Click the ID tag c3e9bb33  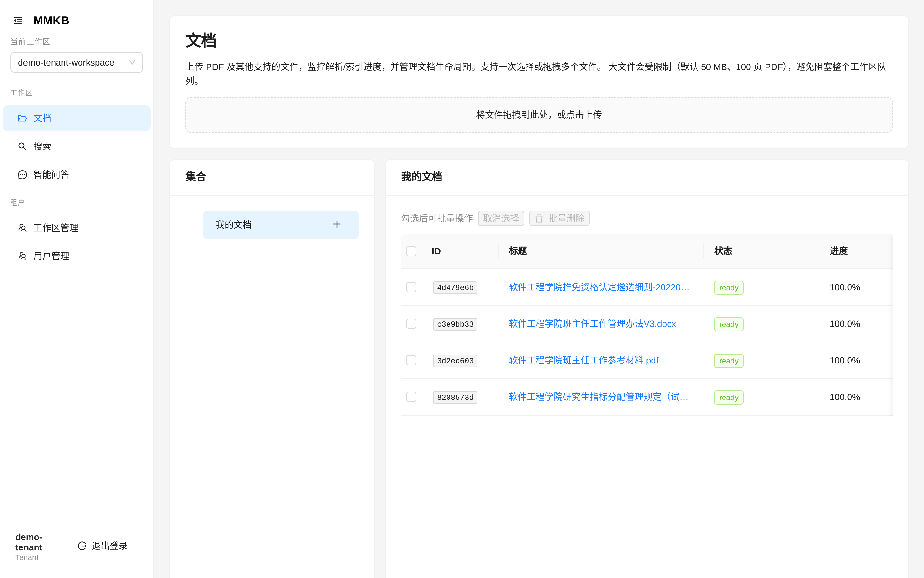pyautogui.click(x=455, y=324)
